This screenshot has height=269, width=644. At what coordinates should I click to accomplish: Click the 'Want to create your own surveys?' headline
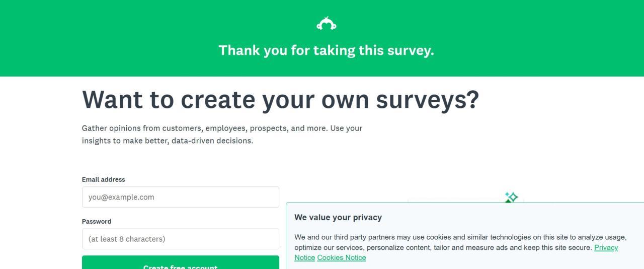[280, 99]
